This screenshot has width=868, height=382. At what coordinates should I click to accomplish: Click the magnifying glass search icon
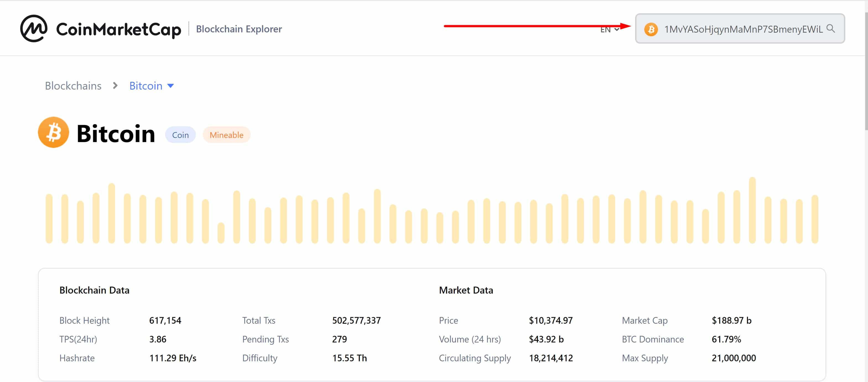click(831, 29)
